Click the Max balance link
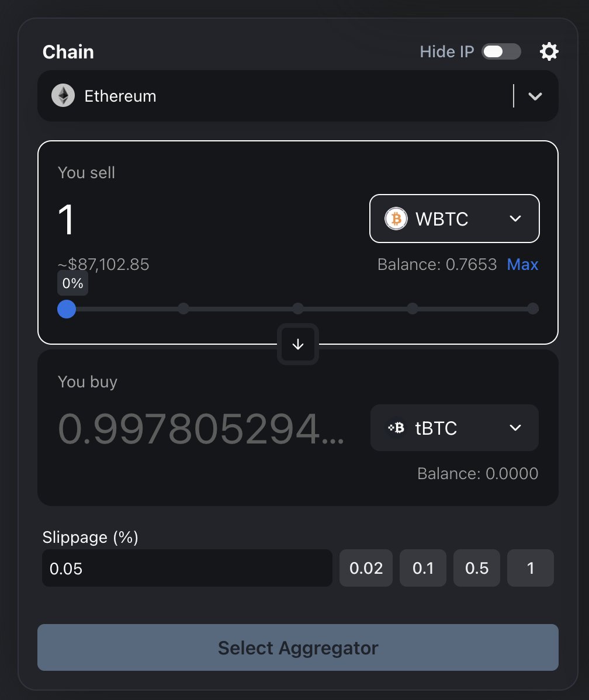The image size is (589, 700). [x=522, y=265]
